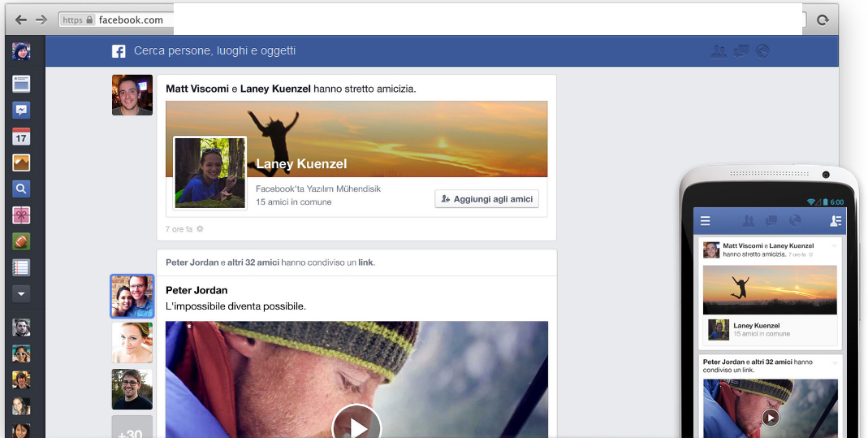Click Laney Kuenzel's profile photo on the card

pyautogui.click(x=209, y=173)
